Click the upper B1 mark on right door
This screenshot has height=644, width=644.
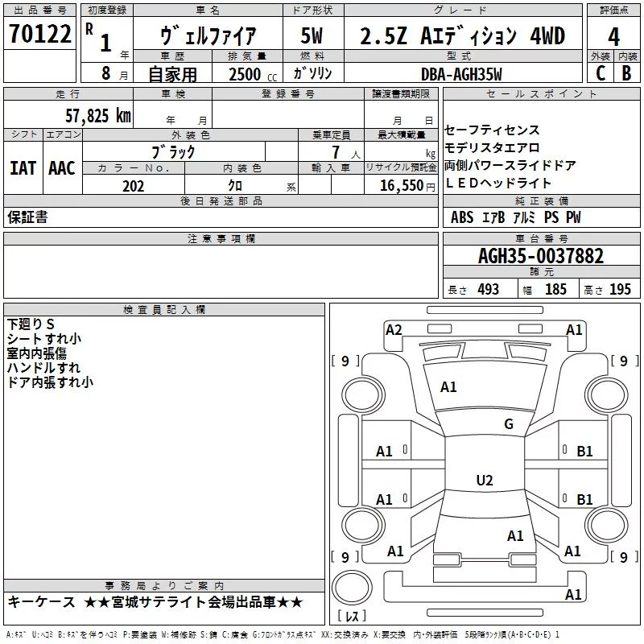click(584, 452)
